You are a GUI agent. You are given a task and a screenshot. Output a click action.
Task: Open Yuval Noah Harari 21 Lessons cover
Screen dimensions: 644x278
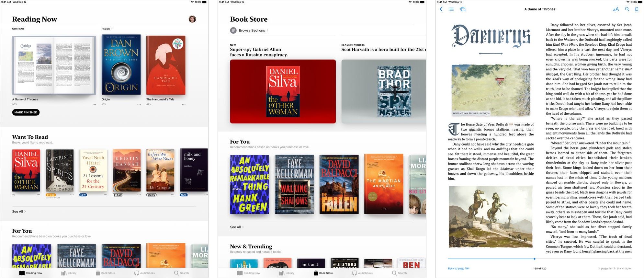coord(93,170)
